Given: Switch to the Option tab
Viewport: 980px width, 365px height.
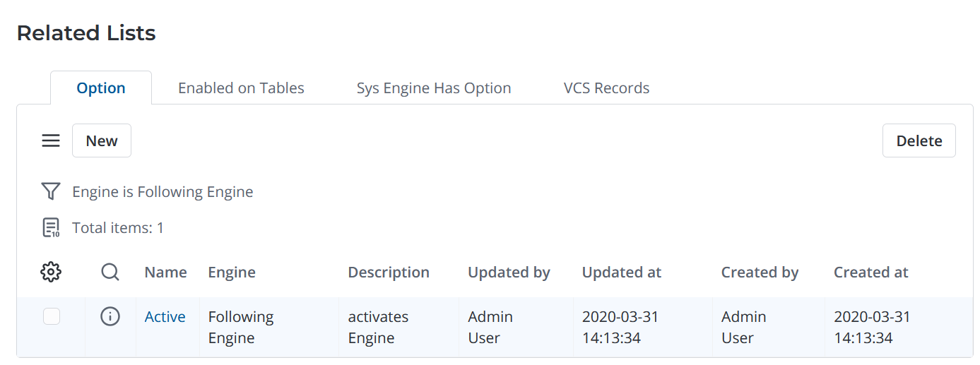Looking at the screenshot, I should click(x=101, y=88).
